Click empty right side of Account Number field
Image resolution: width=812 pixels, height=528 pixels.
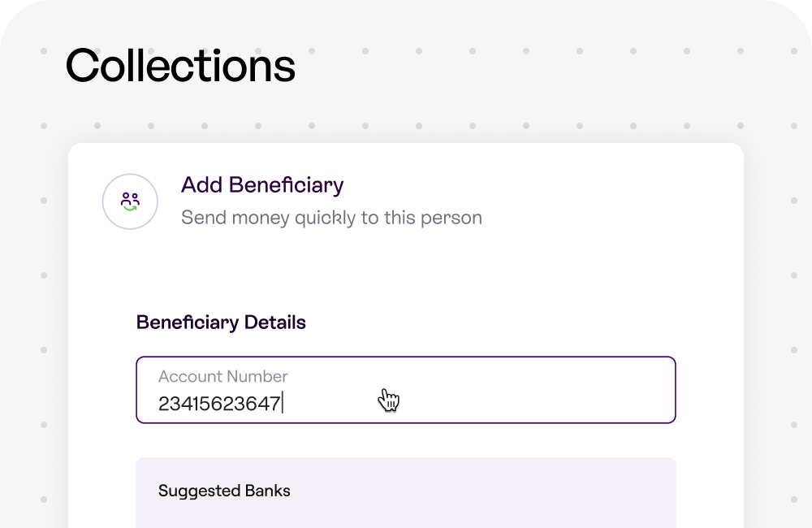544,394
